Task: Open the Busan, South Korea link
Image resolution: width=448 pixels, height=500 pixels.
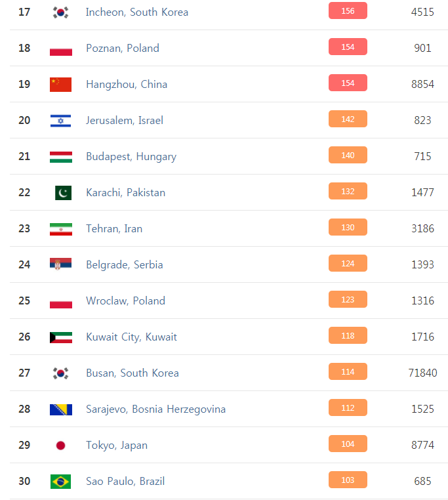Action: [132, 373]
